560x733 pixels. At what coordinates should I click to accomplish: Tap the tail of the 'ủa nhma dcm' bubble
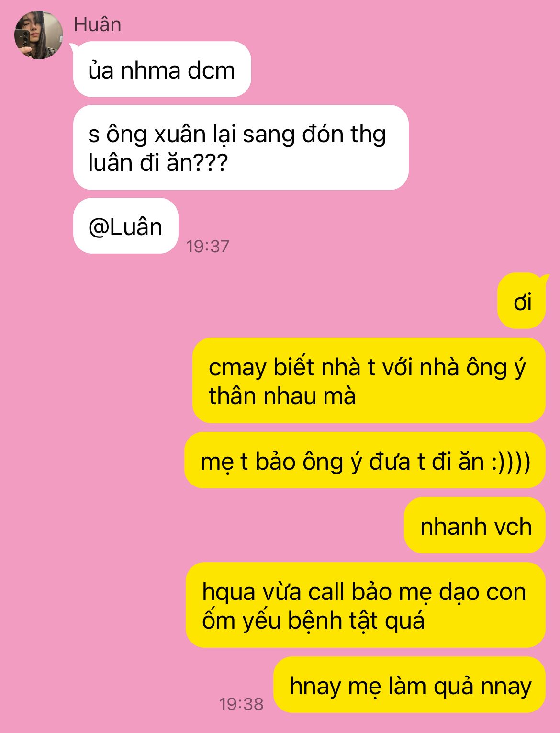pyautogui.click(x=75, y=46)
